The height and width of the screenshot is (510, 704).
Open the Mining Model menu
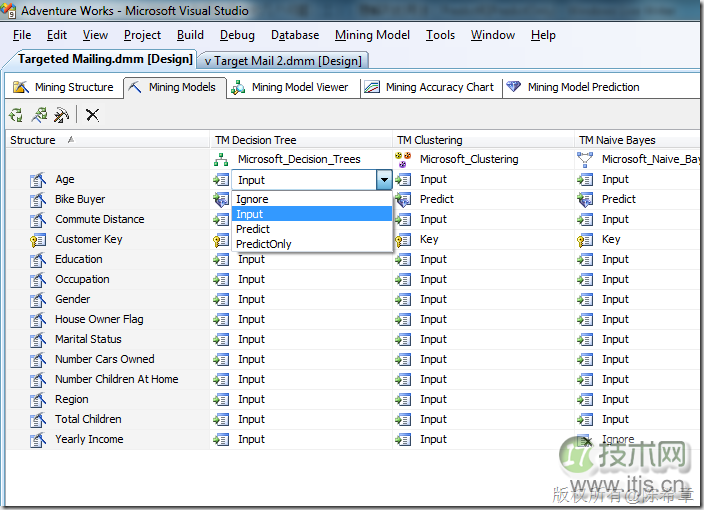point(372,35)
